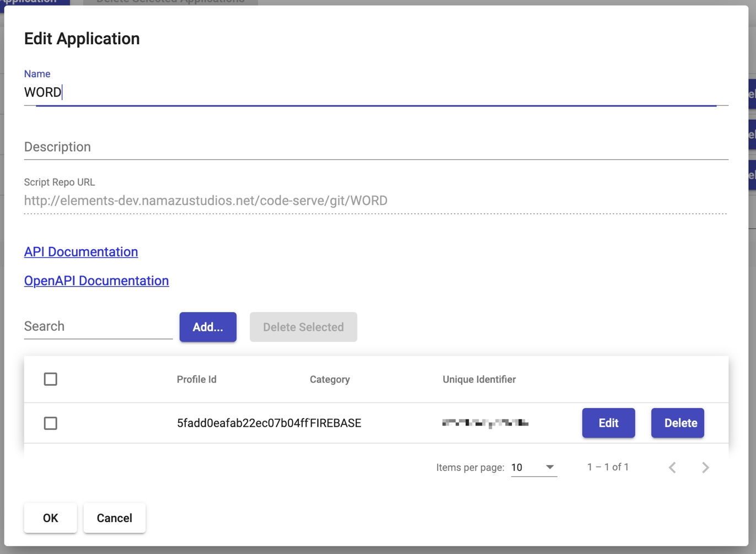Cancel the Edit Application dialog
This screenshot has height=554, width=756.
pyautogui.click(x=114, y=518)
